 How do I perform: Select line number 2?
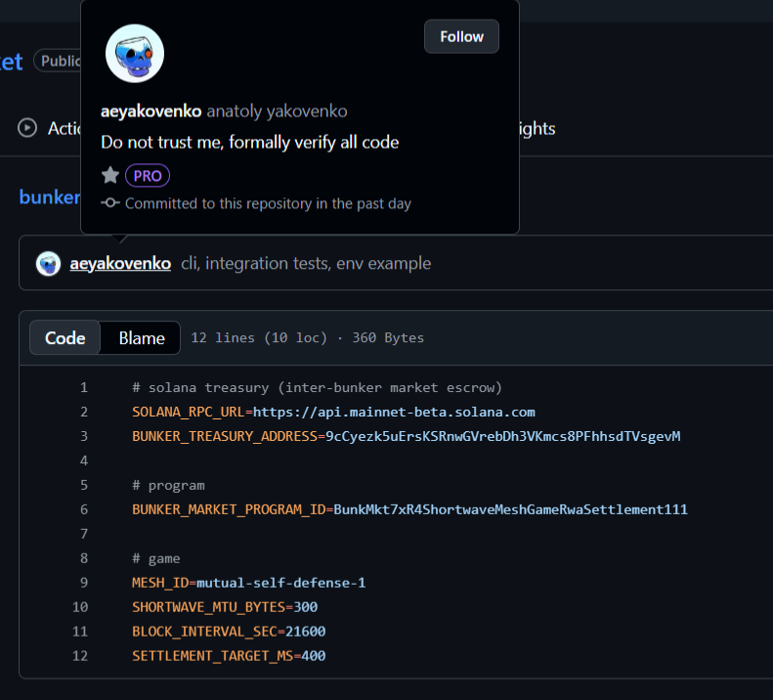point(84,412)
